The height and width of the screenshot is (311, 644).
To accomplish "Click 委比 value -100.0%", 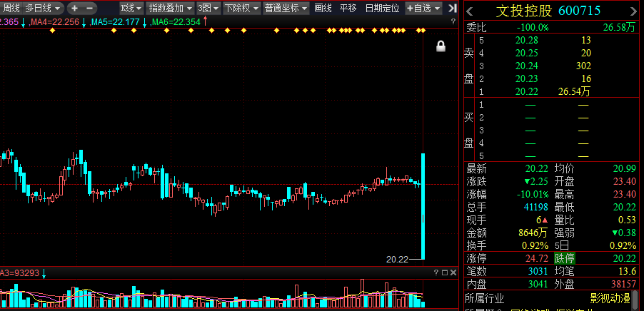I will tap(533, 28).
